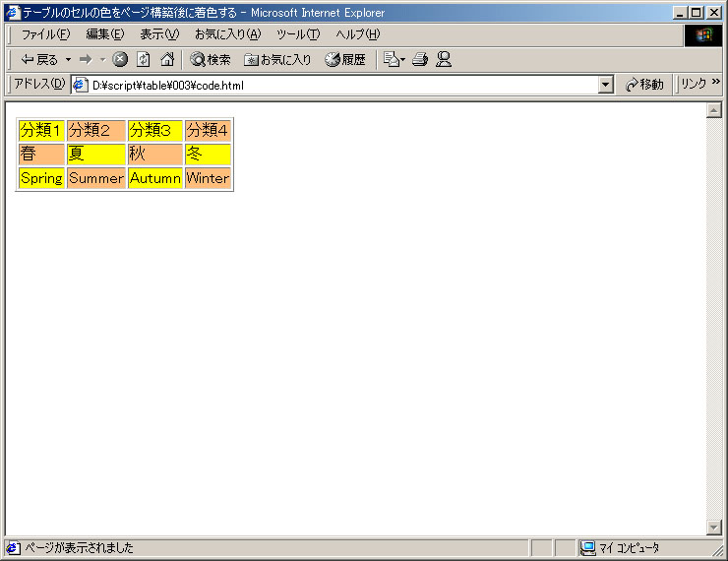Click the scrollbar down arrow
This screenshot has width=728, height=561.
click(x=713, y=528)
